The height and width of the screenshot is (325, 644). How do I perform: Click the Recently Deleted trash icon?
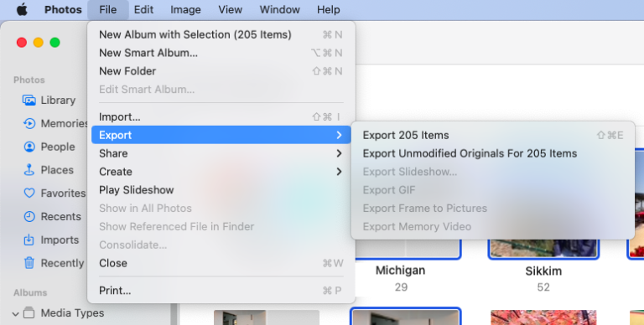29,263
